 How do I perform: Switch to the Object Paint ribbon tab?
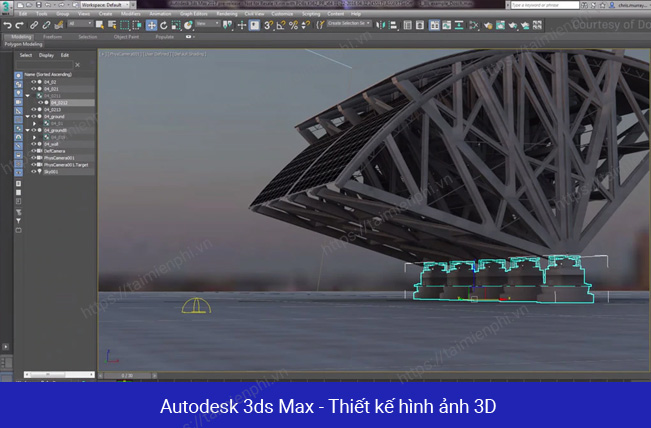click(x=126, y=37)
